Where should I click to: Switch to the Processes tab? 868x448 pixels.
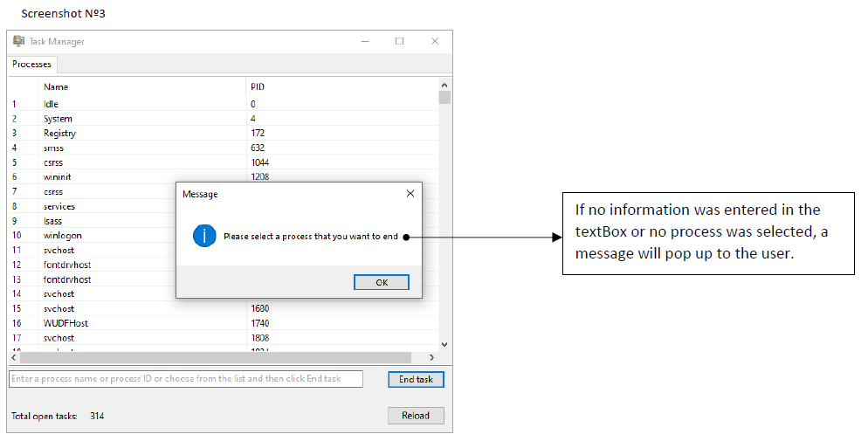coord(31,65)
